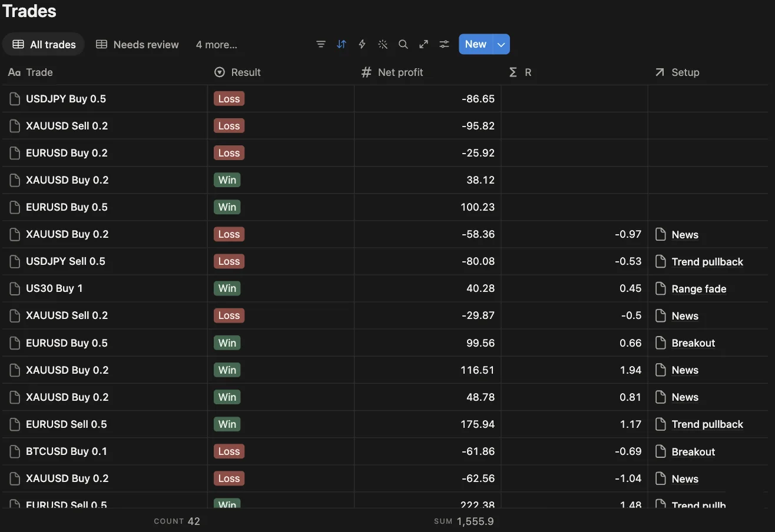Image resolution: width=775 pixels, height=532 pixels.
Task: Click the page icon beside USDJPY Buy 0.5
Action: [x=15, y=99]
